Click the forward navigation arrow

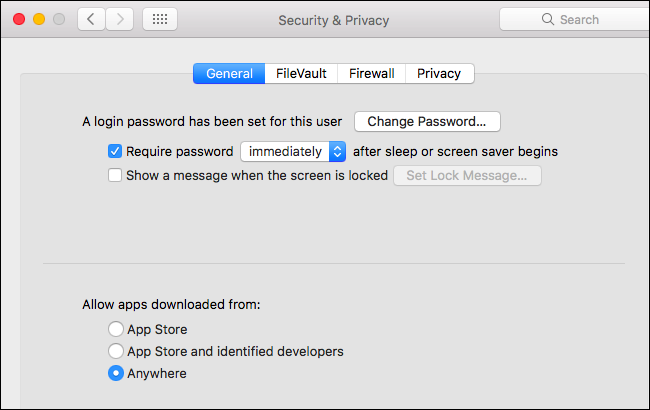click(x=120, y=20)
